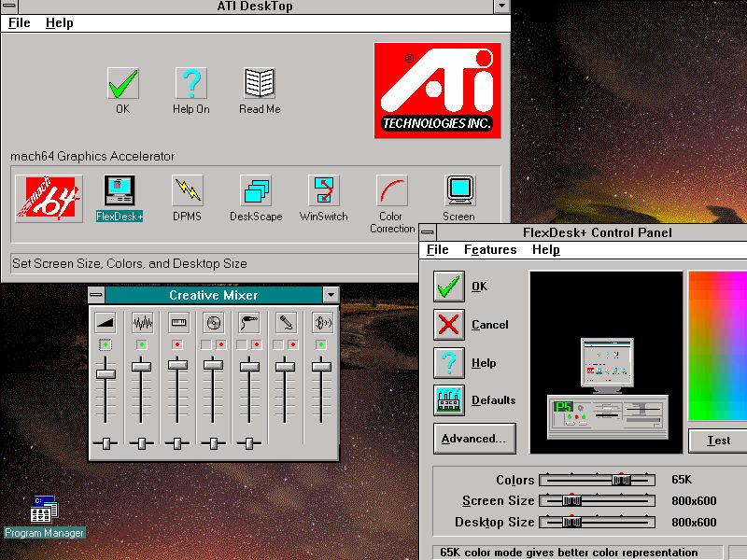Click the MIDI keyboard icon in Creative Mixer
The height and width of the screenshot is (560, 747).
178,322
